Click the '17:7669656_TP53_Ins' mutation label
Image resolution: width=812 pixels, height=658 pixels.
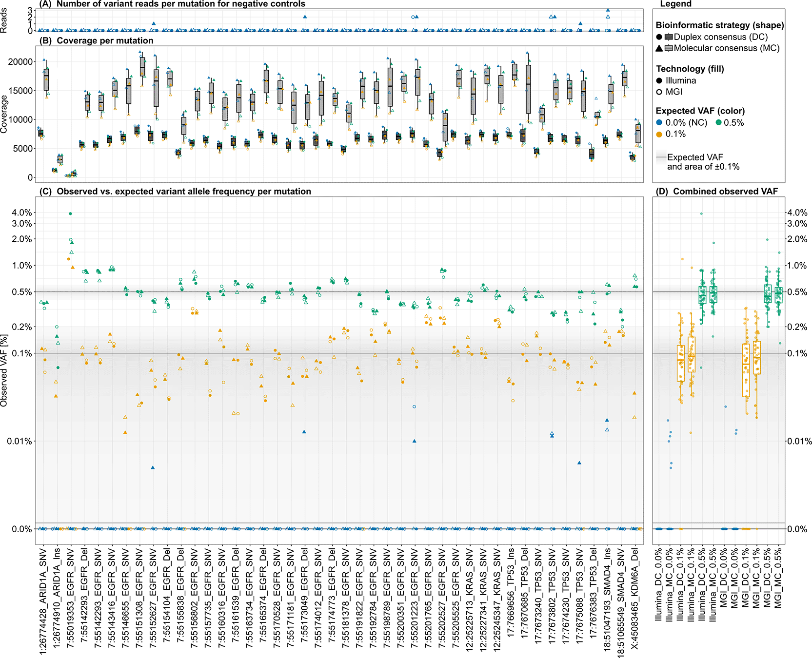[511, 594]
